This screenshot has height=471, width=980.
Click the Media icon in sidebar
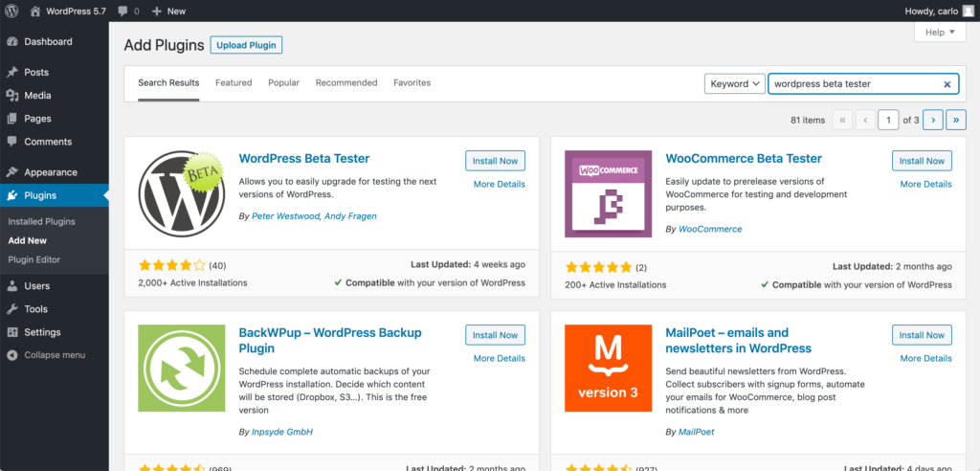point(11,96)
